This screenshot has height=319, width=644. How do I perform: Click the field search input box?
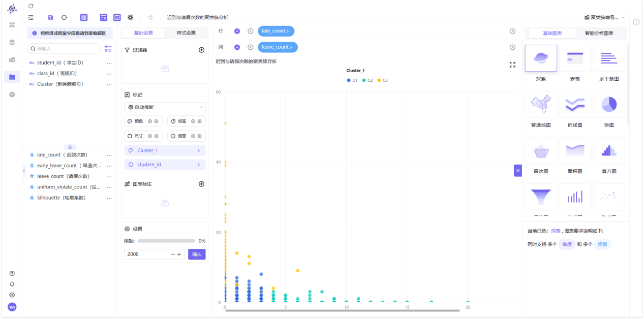coord(64,49)
